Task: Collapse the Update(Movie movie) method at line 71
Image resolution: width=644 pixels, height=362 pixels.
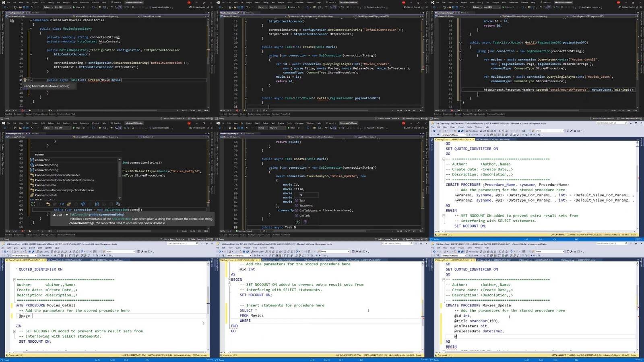Action: click(246, 159)
